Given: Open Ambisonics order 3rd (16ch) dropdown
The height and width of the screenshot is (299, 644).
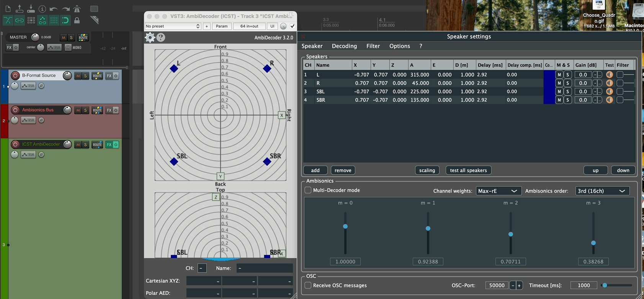Looking at the screenshot, I should (602, 191).
